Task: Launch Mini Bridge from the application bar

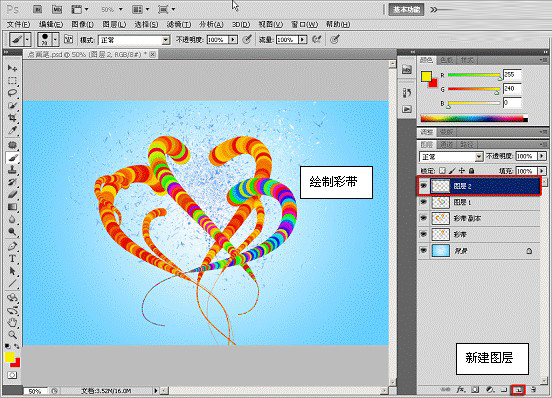Action: (57, 10)
